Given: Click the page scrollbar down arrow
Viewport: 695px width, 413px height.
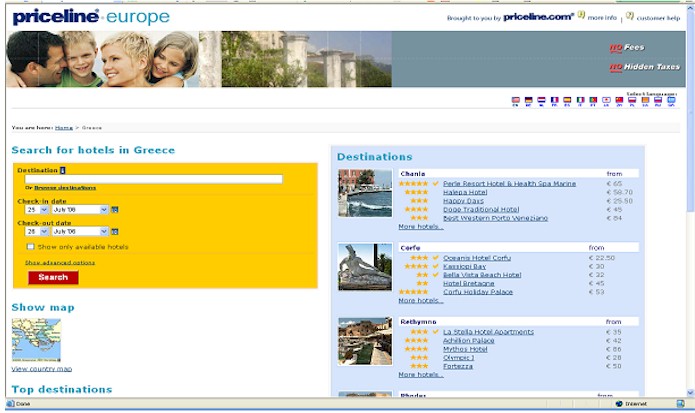Looking at the screenshot, I should point(690,393).
